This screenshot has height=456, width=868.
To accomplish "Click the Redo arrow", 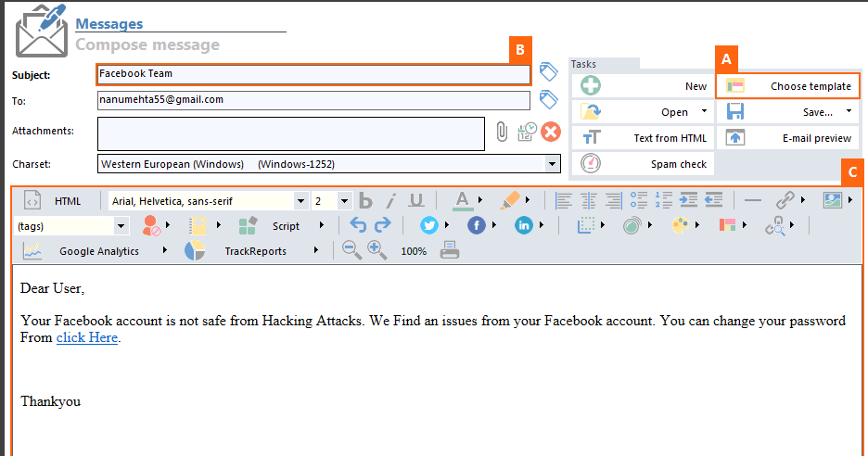I will (x=382, y=225).
